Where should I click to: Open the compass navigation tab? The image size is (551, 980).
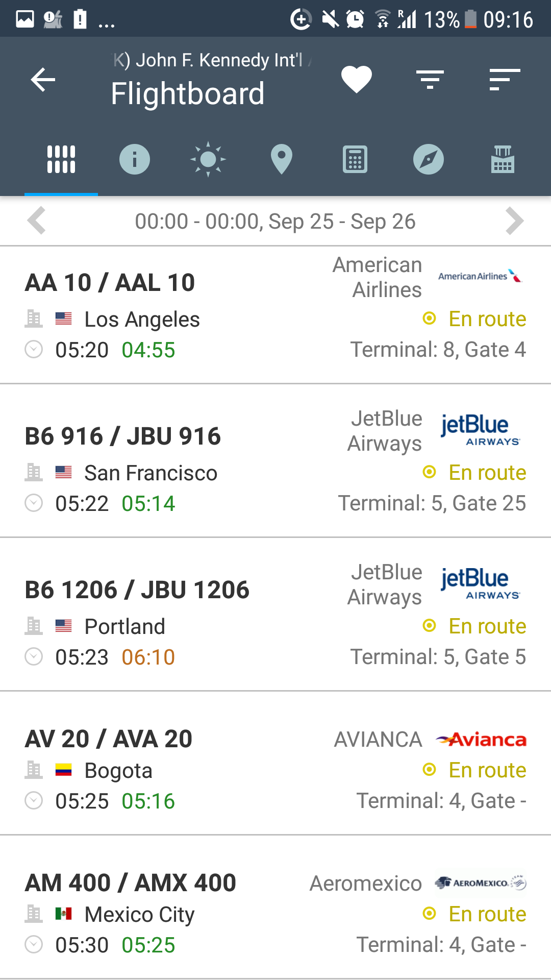[x=429, y=159]
